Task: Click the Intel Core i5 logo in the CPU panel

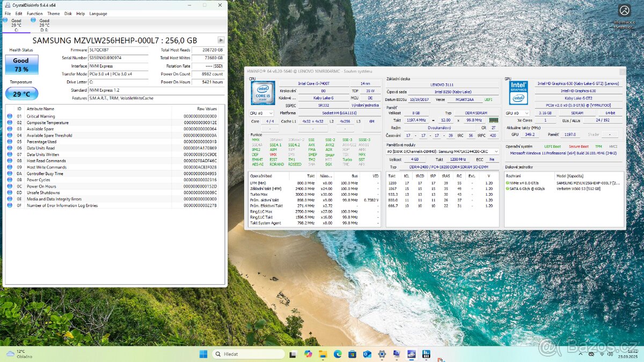Action: (262, 92)
